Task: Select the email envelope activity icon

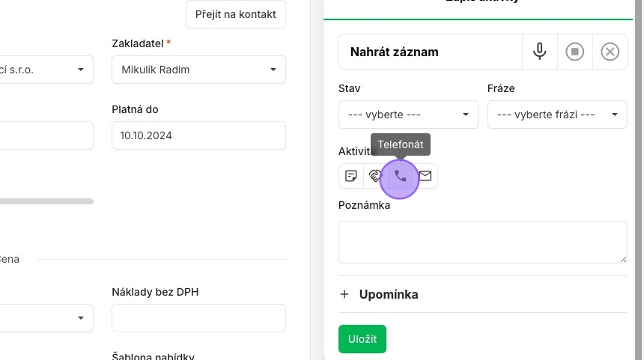Action: [x=425, y=176]
